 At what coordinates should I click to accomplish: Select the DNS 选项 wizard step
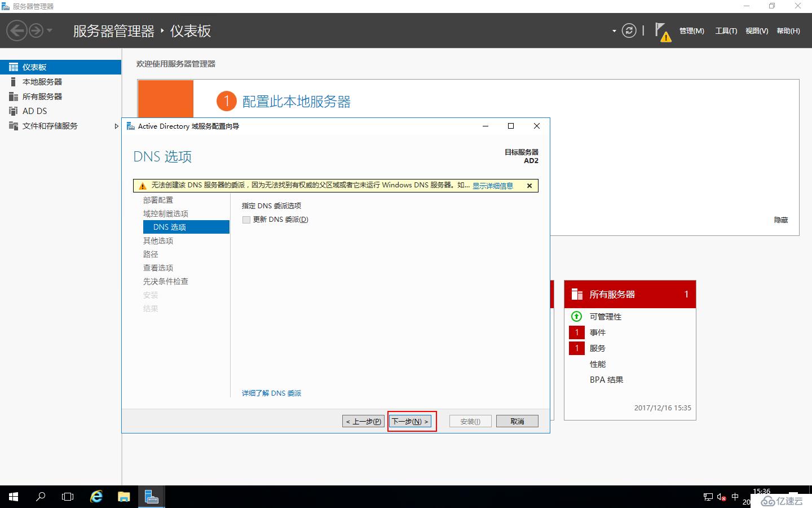[186, 227]
